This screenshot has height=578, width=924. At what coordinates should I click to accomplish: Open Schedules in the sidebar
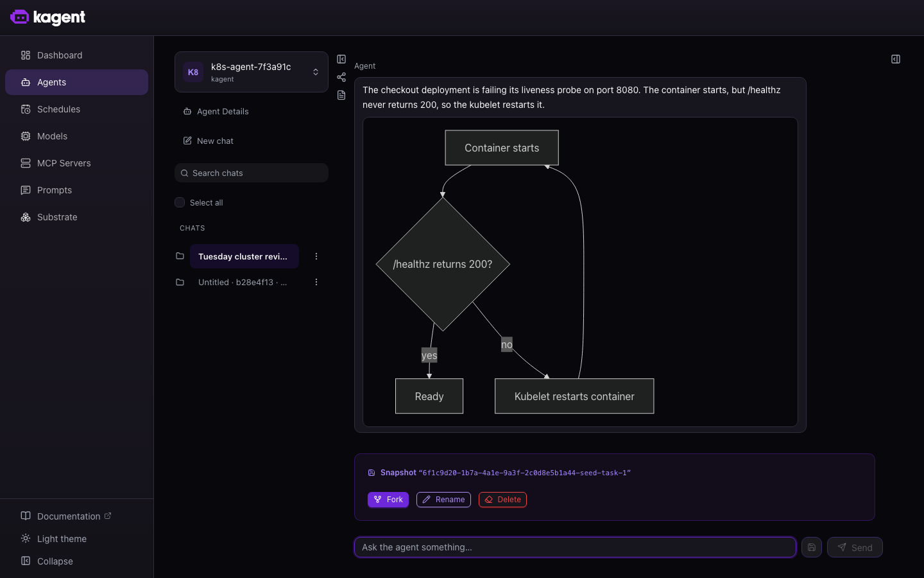76,109
